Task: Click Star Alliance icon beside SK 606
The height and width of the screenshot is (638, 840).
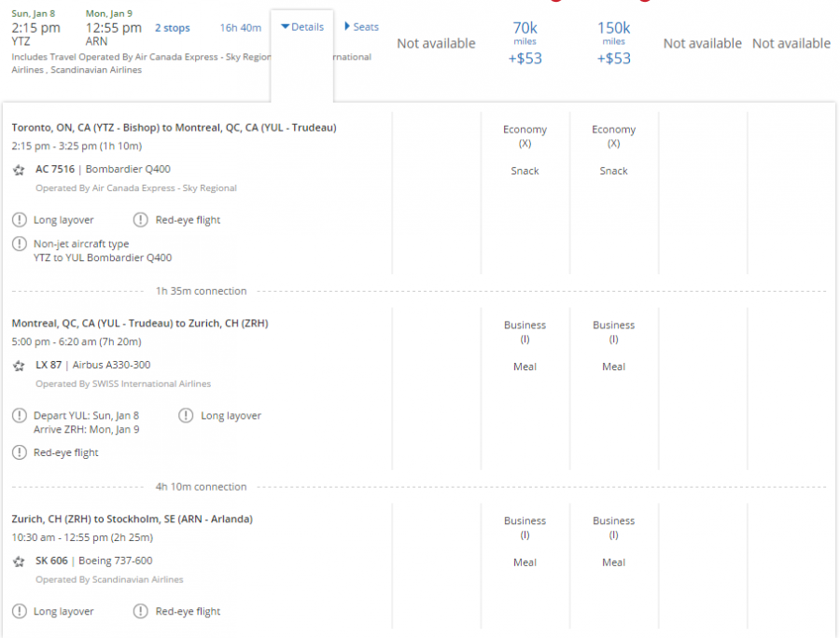Action: (x=19, y=562)
